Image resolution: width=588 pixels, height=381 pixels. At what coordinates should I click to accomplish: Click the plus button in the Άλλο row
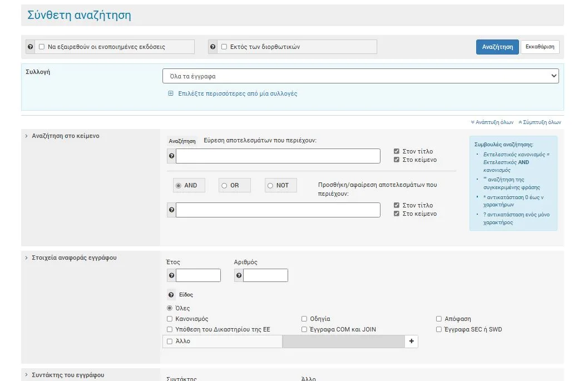[x=411, y=342]
